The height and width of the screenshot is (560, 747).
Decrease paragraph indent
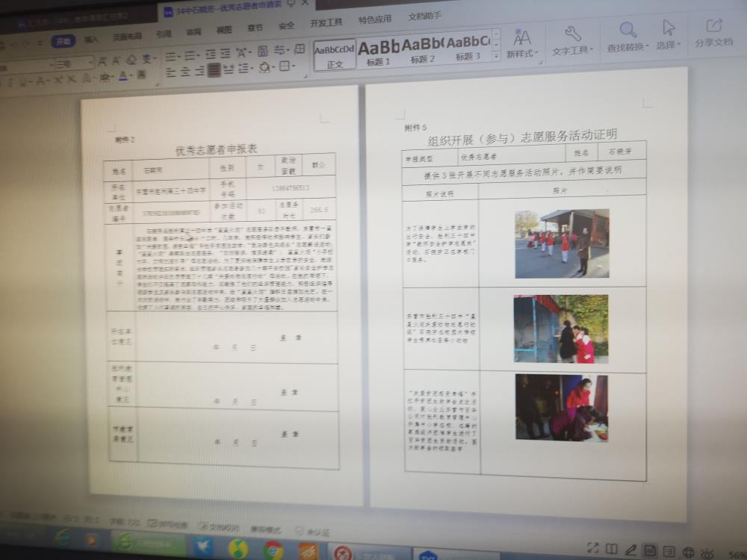211,55
